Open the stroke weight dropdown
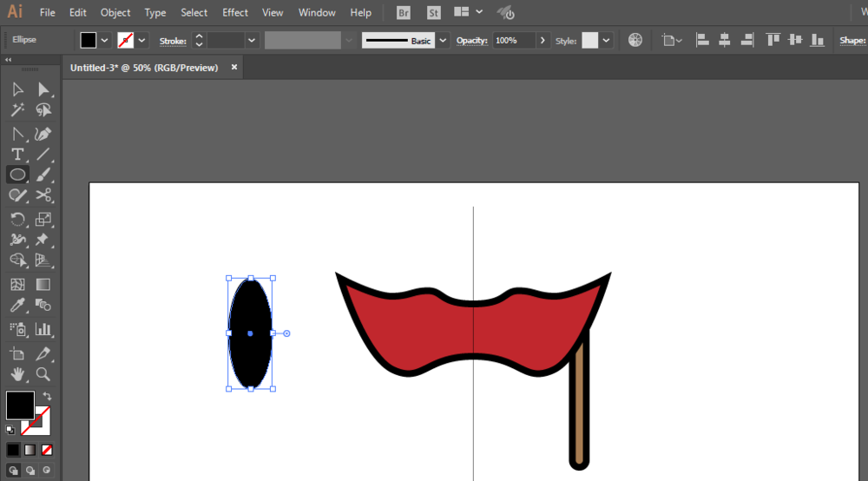 click(x=252, y=41)
